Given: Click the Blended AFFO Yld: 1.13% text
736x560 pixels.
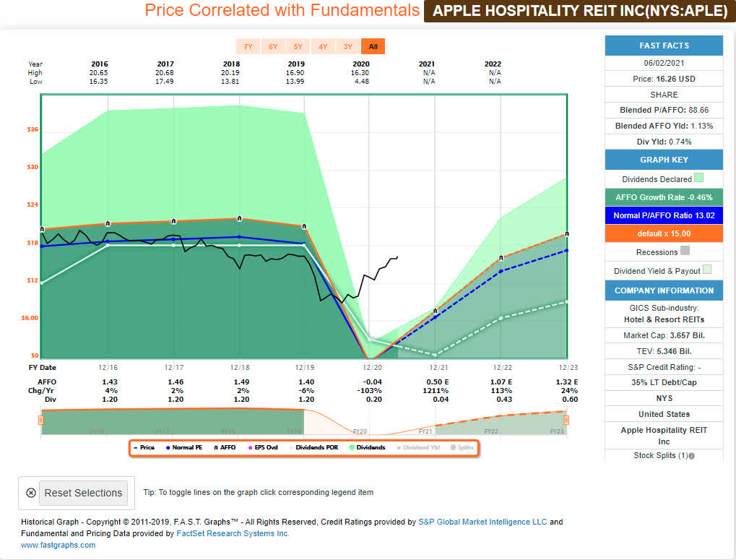Looking at the screenshot, I should tap(664, 126).
